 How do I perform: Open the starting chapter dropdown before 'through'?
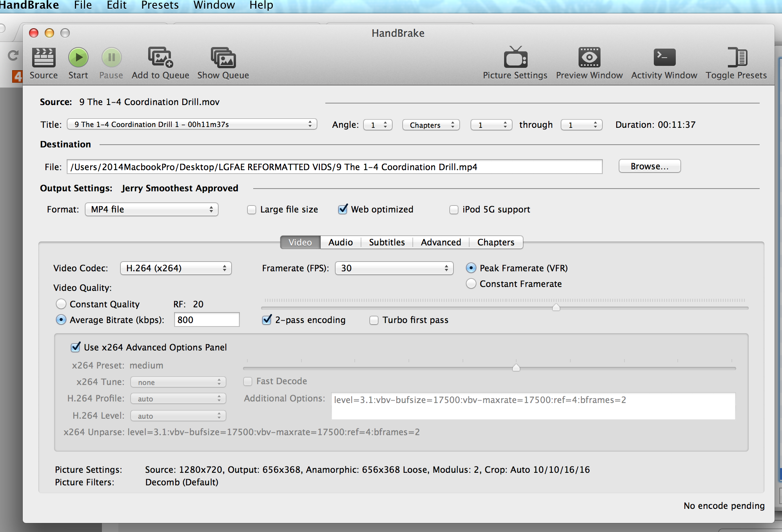click(x=492, y=125)
